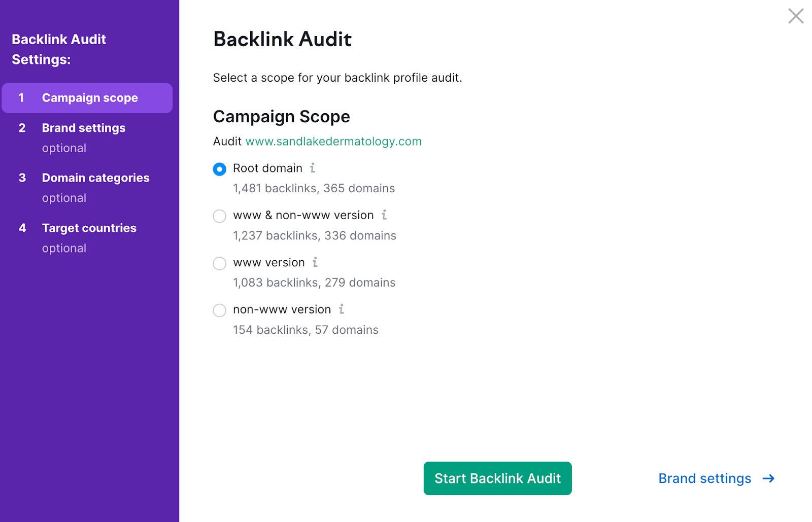This screenshot has height=522, width=812.
Task: Close the Backlink Audit dialog
Action: coord(796,16)
